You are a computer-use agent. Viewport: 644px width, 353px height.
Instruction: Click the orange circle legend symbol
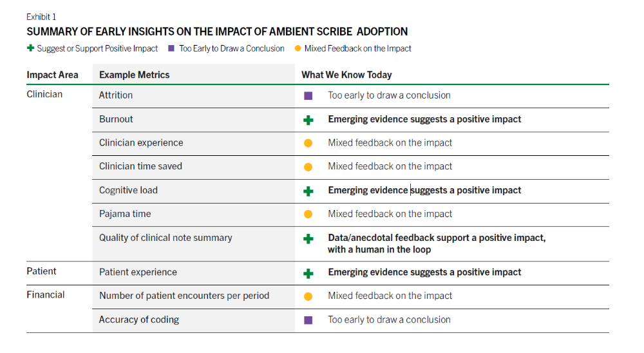click(x=298, y=48)
